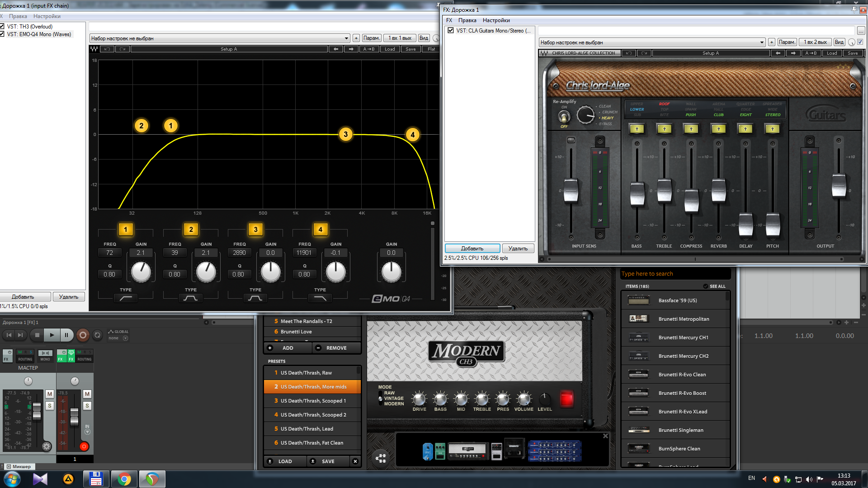This screenshot has width=868, height=488.
Task: Mute track 1 with M button
Action: tap(87, 394)
